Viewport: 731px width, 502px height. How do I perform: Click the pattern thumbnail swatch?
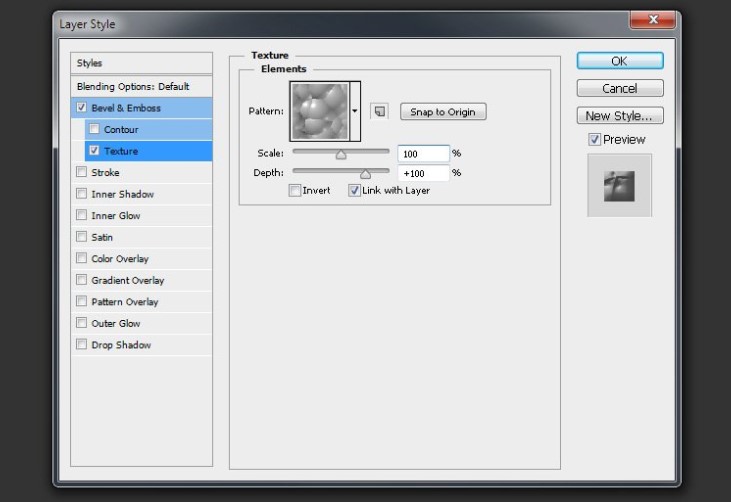pyautogui.click(x=319, y=111)
